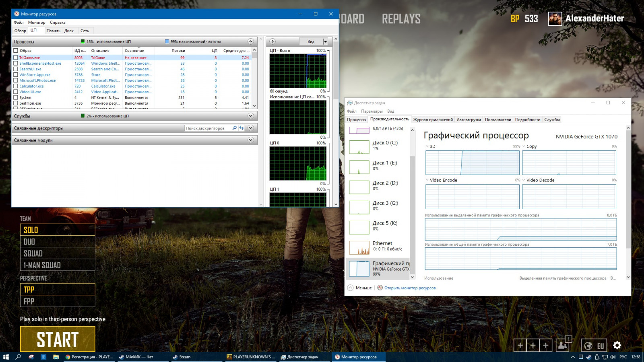This screenshot has width=644, height=362.
Task: Open the Память tab in Resource Monitor
Action: pos(53,31)
